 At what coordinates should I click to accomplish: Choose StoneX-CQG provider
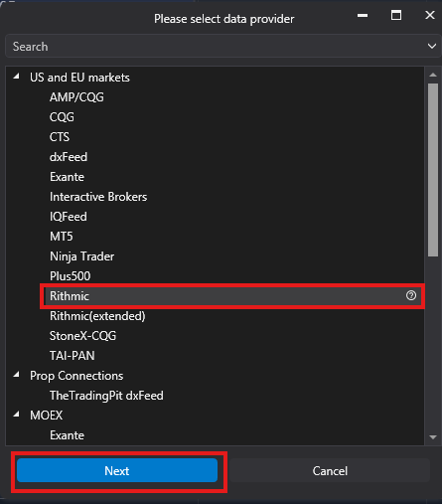coord(82,336)
